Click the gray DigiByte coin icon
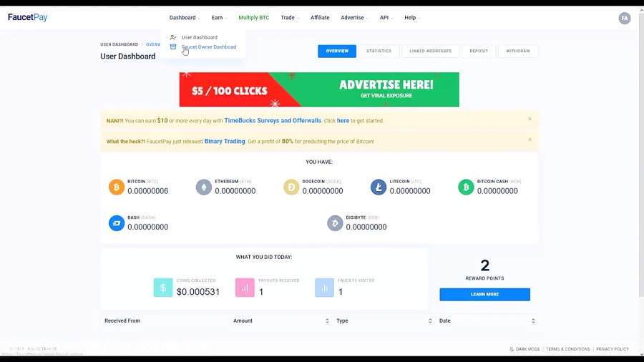644x362 pixels. [335, 223]
